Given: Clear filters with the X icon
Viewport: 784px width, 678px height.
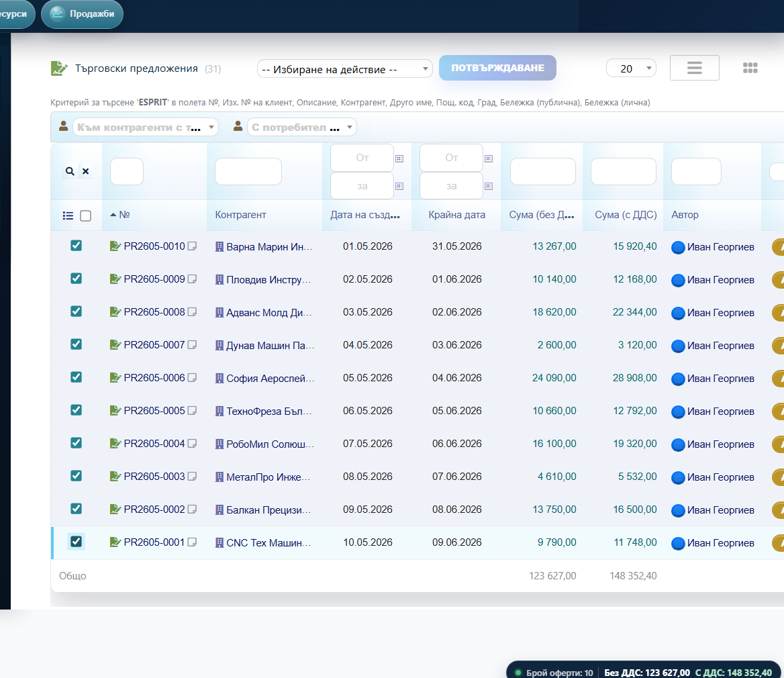Looking at the screenshot, I should click(86, 171).
